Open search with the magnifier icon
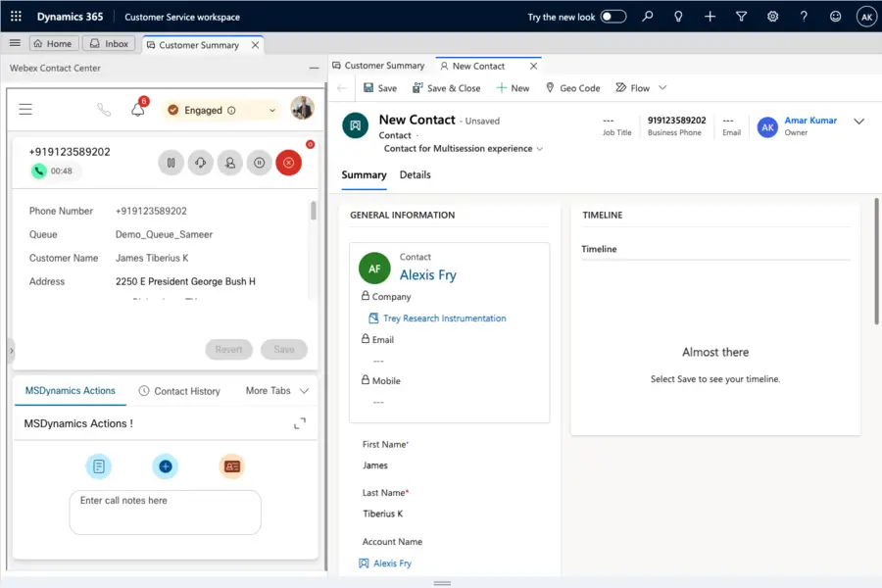Image resolution: width=882 pixels, height=588 pixels. [x=648, y=17]
